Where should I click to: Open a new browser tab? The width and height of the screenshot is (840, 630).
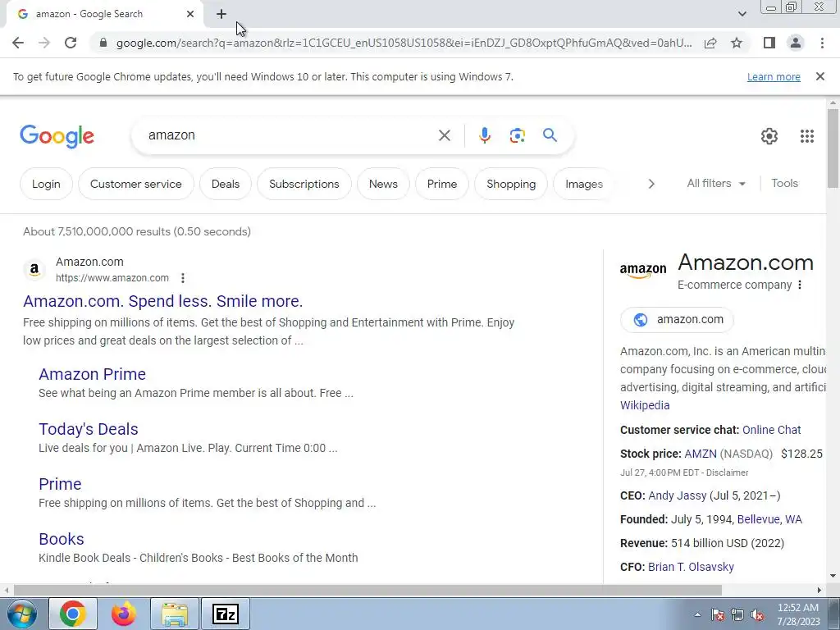(221, 14)
